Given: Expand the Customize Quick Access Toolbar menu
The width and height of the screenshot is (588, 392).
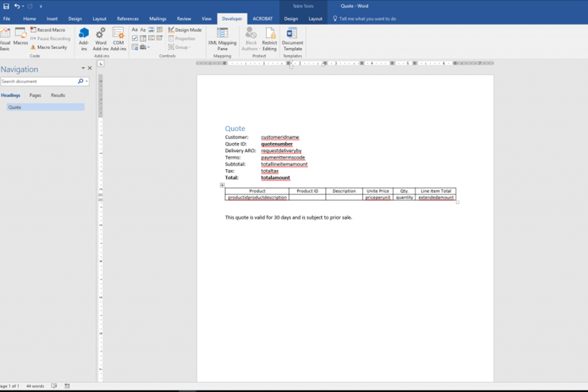Looking at the screenshot, I should pyautogui.click(x=42, y=6).
